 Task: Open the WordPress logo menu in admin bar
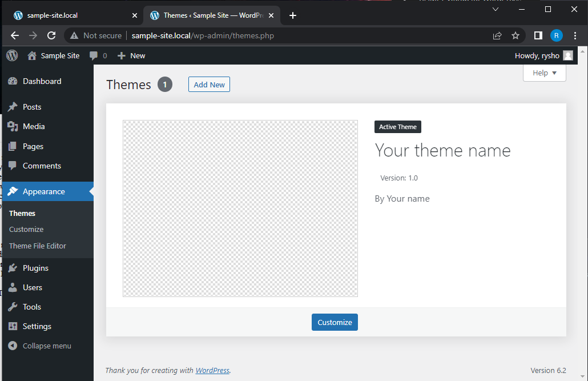12,55
